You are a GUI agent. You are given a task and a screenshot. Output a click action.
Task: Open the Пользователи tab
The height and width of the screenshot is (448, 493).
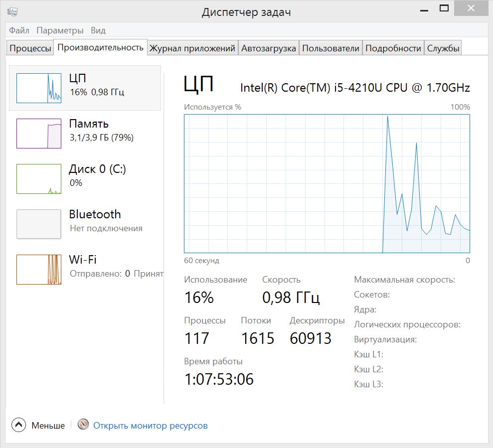click(330, 48)
